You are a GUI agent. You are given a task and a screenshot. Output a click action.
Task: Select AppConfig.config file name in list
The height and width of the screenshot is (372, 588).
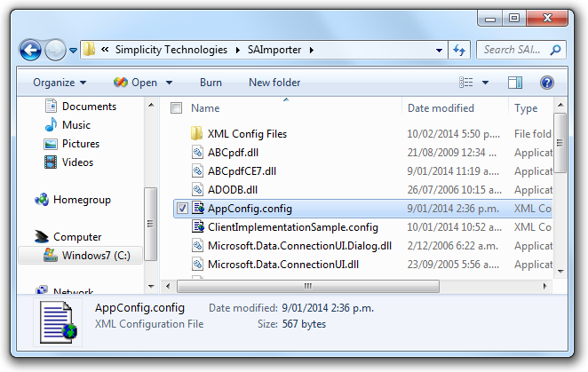tap(250, 209)
